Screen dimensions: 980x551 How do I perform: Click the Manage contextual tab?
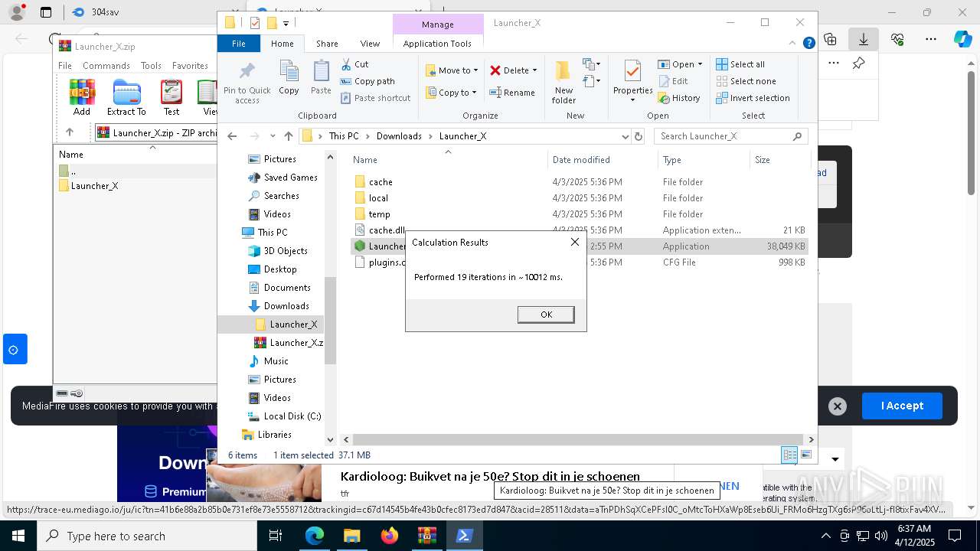click(438, 24)
